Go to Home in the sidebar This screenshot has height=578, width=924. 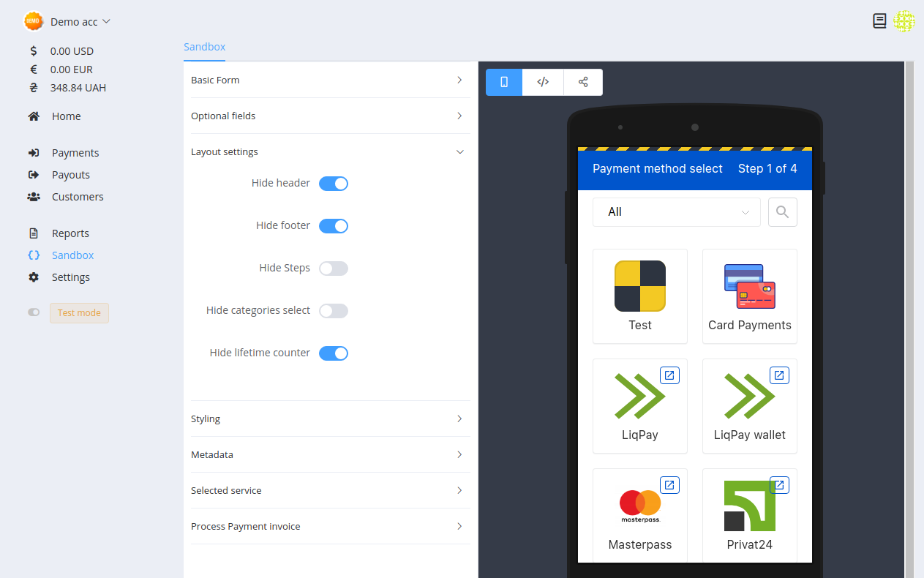[x=67, y=116]
